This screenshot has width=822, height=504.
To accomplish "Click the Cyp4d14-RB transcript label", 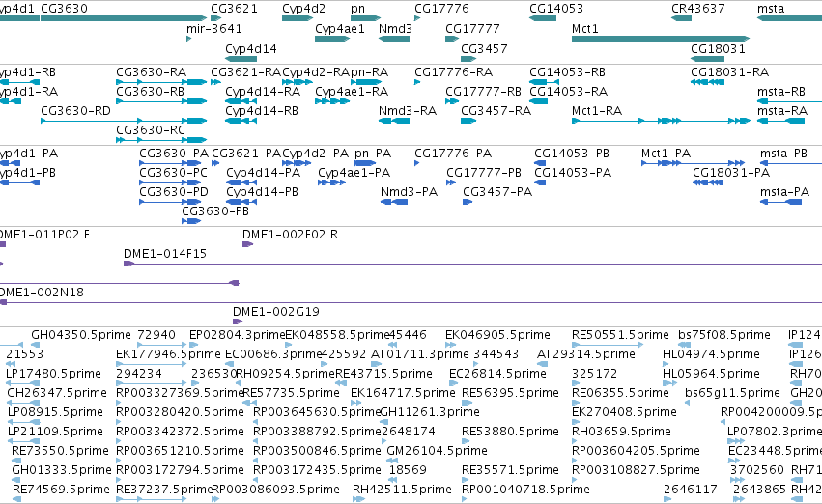I will coord(262,110).
